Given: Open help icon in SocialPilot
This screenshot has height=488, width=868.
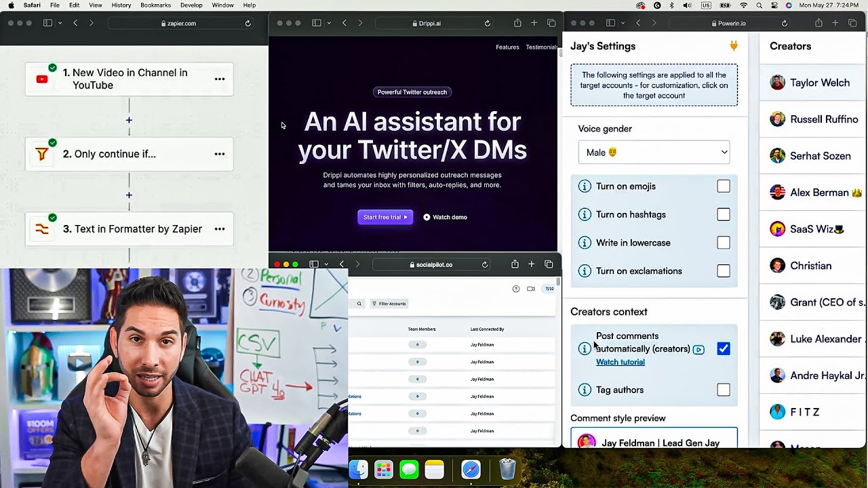Looking at the screenshot, I should [516, 289].
